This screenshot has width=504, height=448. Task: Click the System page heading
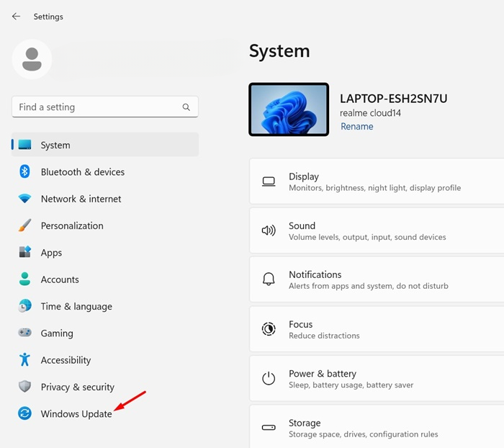[279, 51]
